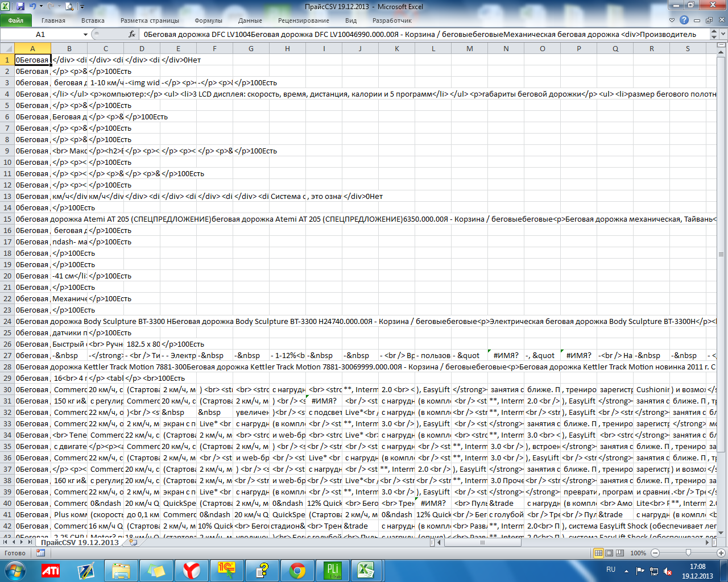
Task: Click into the formula bar text
Action: pyautogui.click(x=424, y=34)
